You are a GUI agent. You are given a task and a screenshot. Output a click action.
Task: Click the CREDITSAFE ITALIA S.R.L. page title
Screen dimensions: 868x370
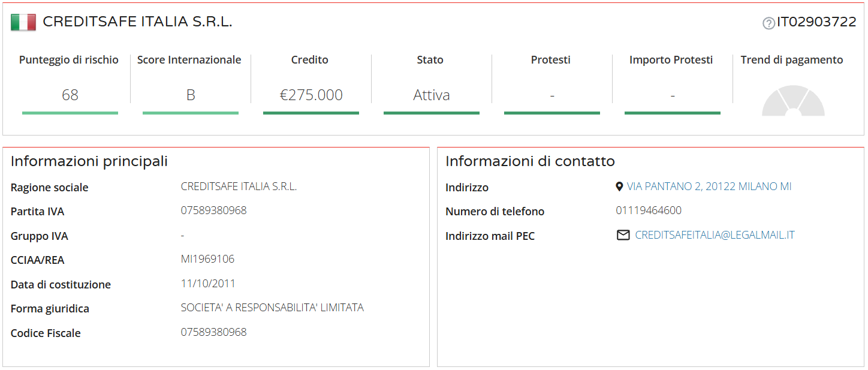click(x=137, y=22)
